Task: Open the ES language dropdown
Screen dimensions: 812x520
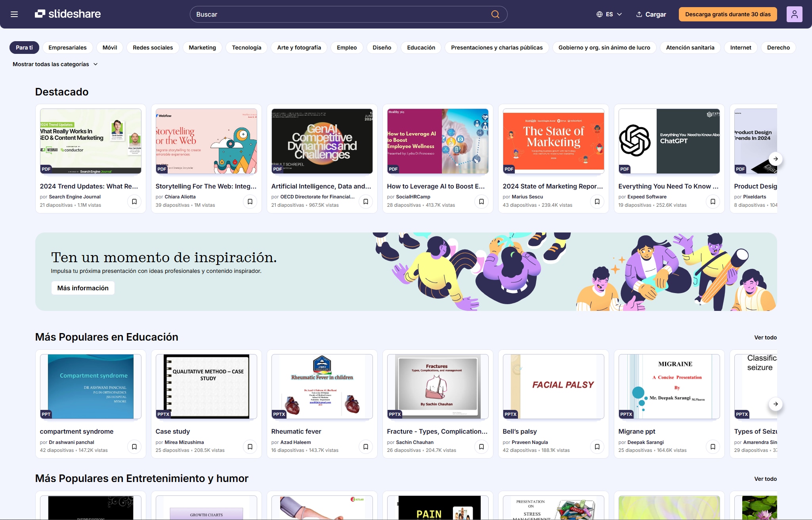Action: pos(609,14)
